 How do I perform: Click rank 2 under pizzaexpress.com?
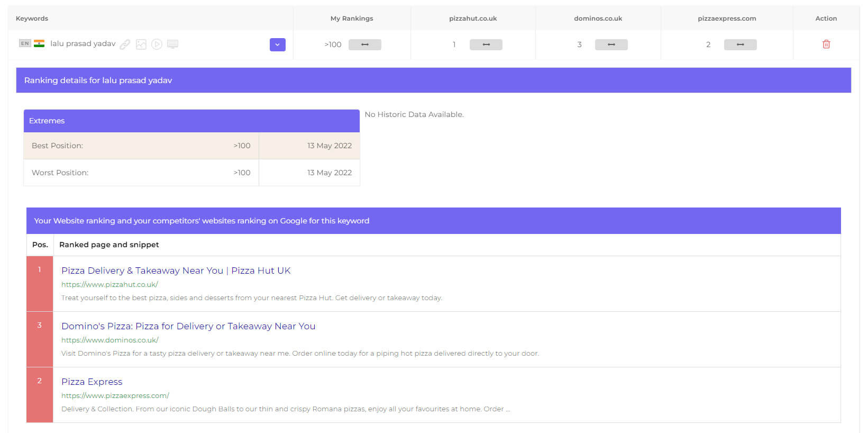(708, 44)
